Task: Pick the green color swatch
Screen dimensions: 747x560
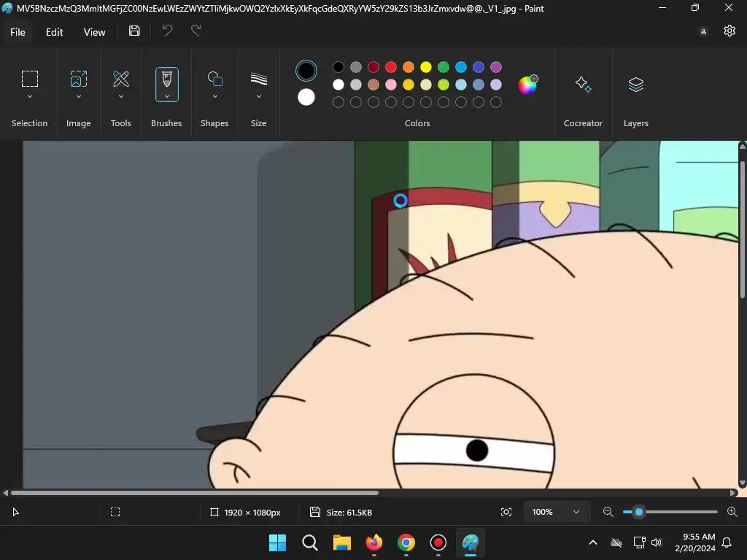Action: [444, 67]
